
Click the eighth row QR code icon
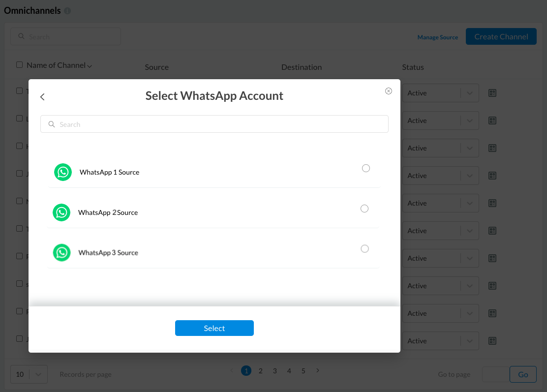pyautogui.click(x=492, y=286)
